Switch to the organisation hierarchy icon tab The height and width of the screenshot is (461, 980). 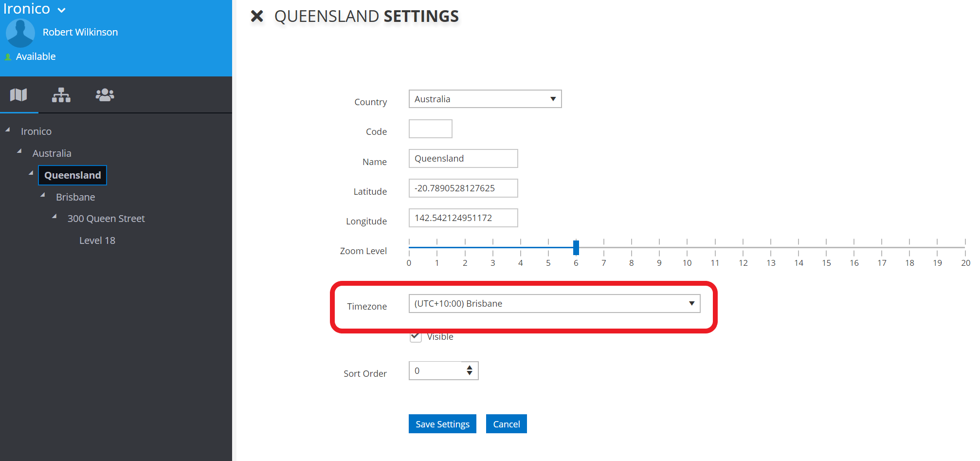[x=61, y=95]
